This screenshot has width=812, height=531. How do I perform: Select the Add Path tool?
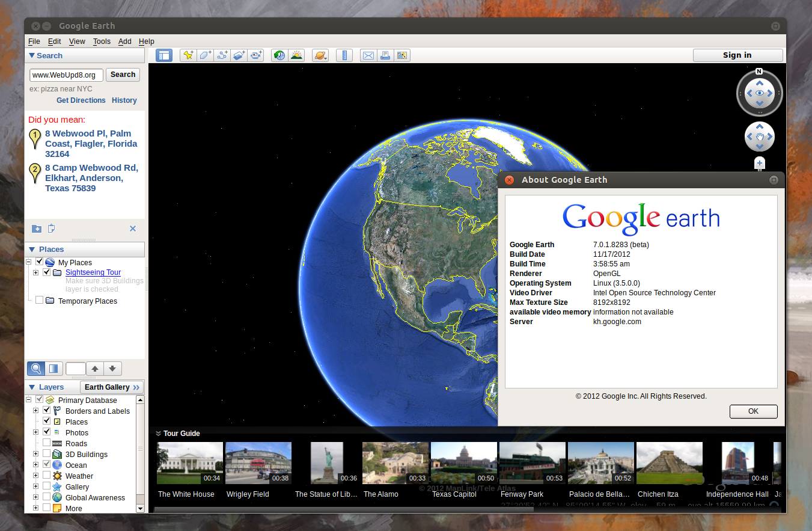(222, 55)
